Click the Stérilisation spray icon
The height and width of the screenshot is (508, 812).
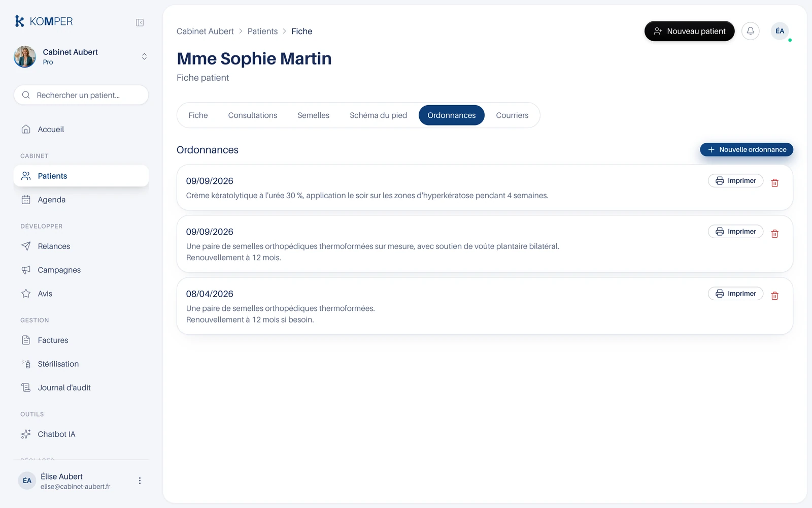pyautogui.click(x=26, y=364)
